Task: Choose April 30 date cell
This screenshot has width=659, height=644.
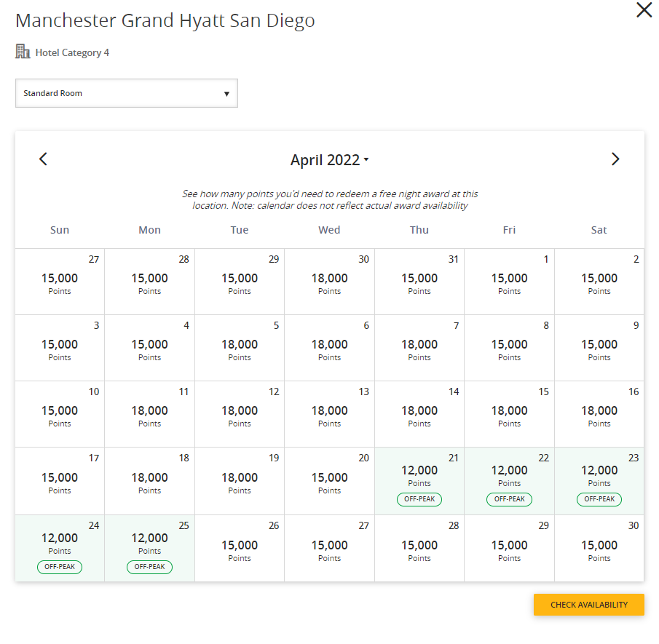Action: [599, 548]
